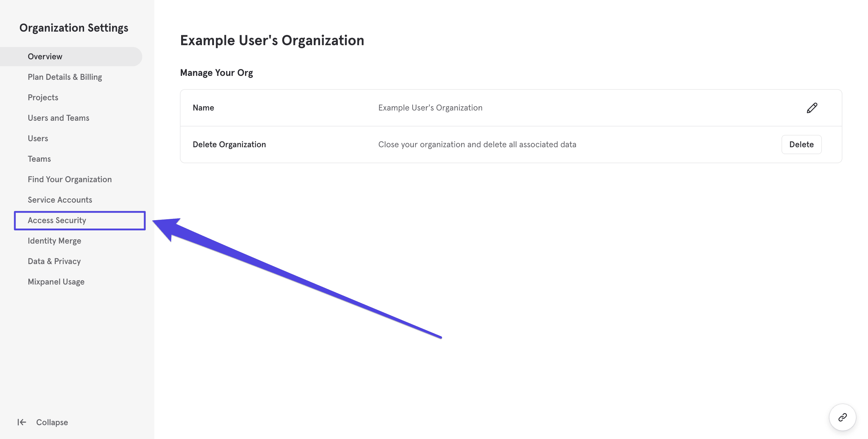The height and width of the screenshot is (439, 868).
Task: Open the Plan Details & Billing section
Action: point(64,76)
